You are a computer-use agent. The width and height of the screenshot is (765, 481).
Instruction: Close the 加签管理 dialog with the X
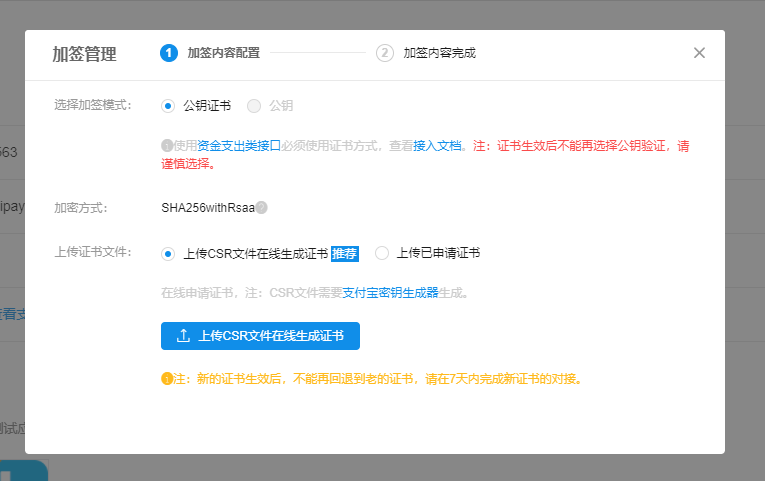click(699, 53)
